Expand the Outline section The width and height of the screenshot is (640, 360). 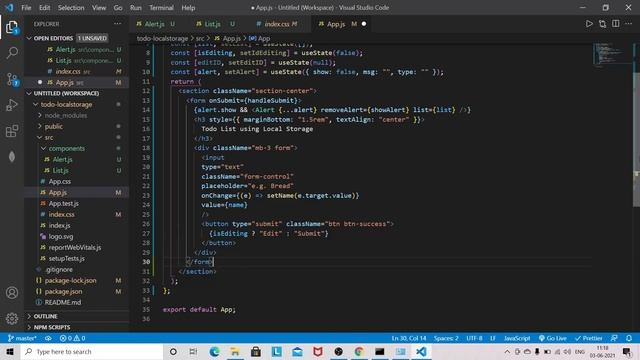29,316
